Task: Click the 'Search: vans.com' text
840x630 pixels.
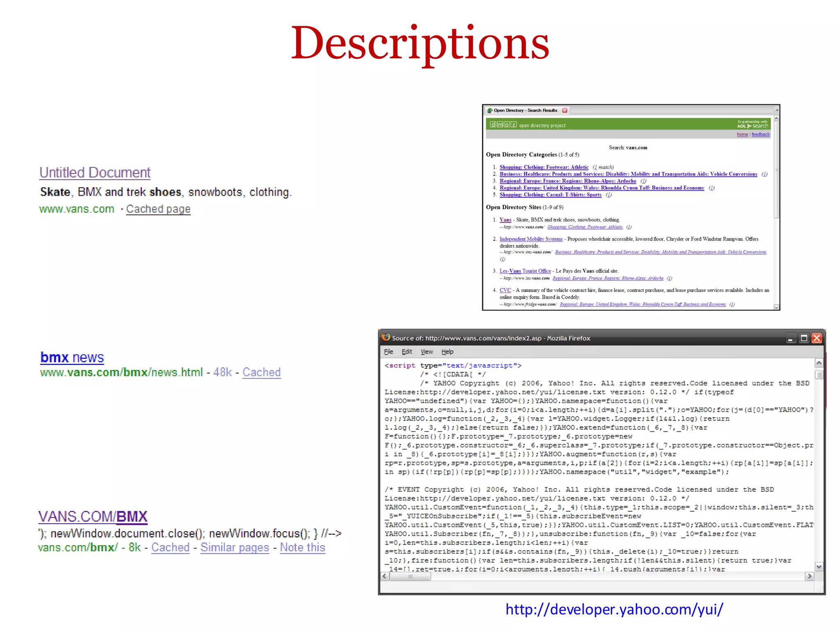Action: click(628, 148)
